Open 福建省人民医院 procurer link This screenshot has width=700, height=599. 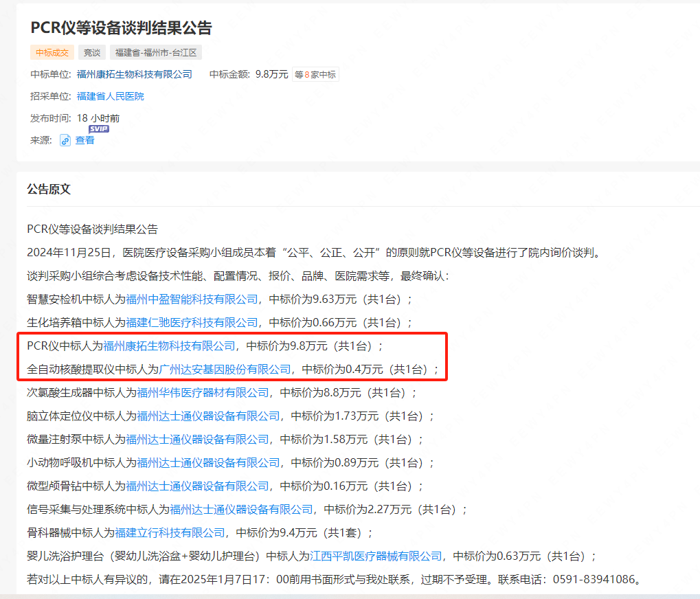pyautogui.click(x=111, y=96)
